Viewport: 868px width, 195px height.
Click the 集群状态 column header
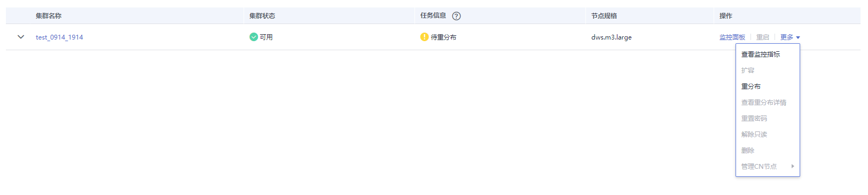pyautogui.click(x=262, y=16)
